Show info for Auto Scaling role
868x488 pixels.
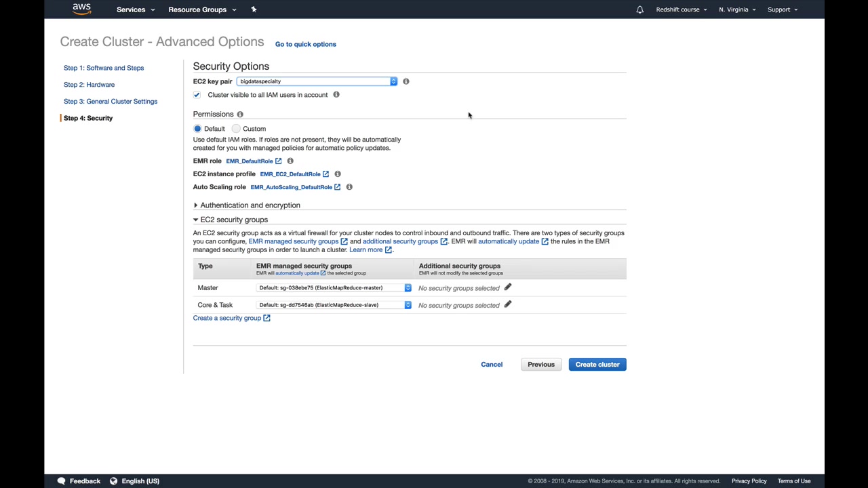coord(349,187)
